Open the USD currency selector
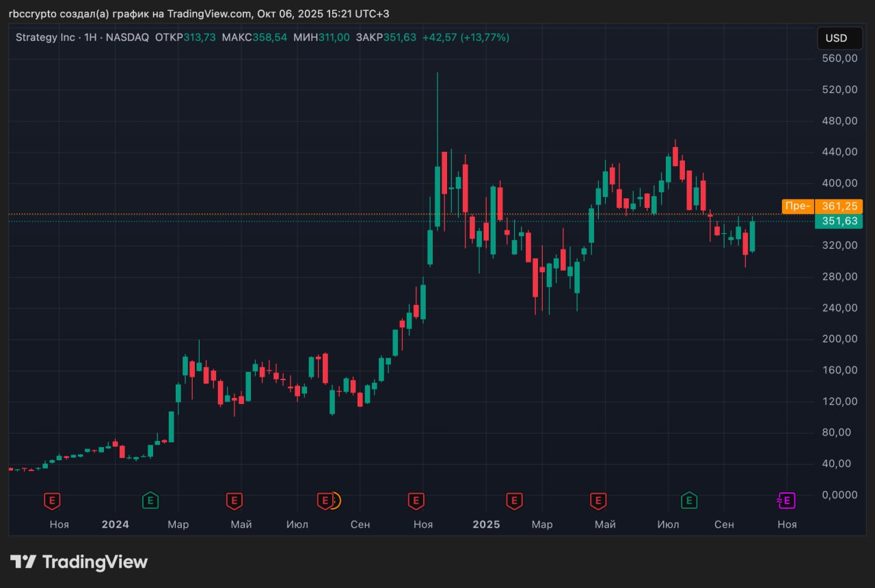Viewport: 875px width, 588px height. [839, 38]
